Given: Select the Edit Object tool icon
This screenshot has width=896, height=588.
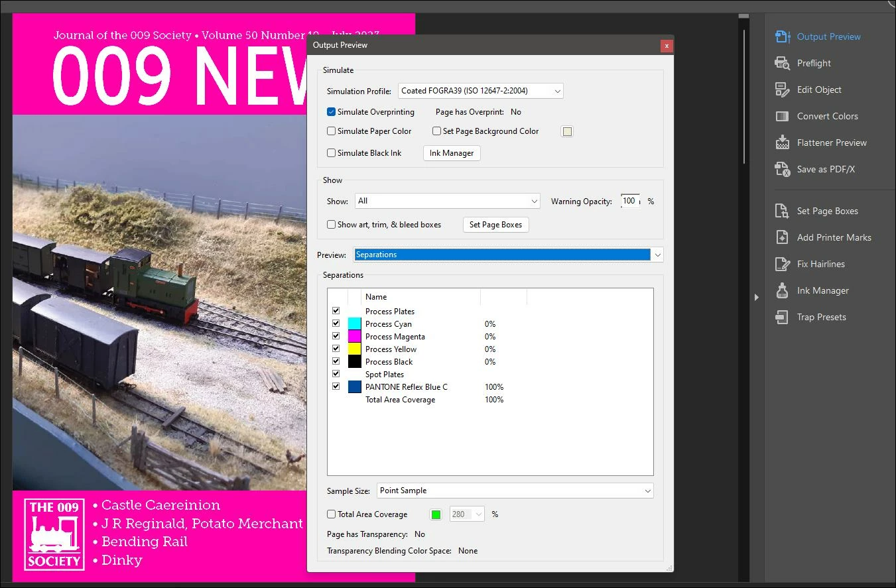Looking at the screenshot, I should [783, 89].
